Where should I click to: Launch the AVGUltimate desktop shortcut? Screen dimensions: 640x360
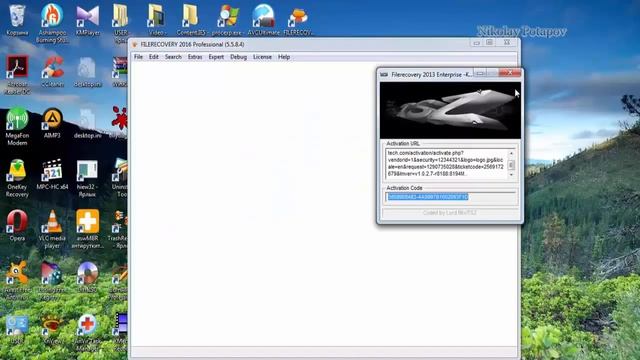pyautogui.click(x=264, y=20)
